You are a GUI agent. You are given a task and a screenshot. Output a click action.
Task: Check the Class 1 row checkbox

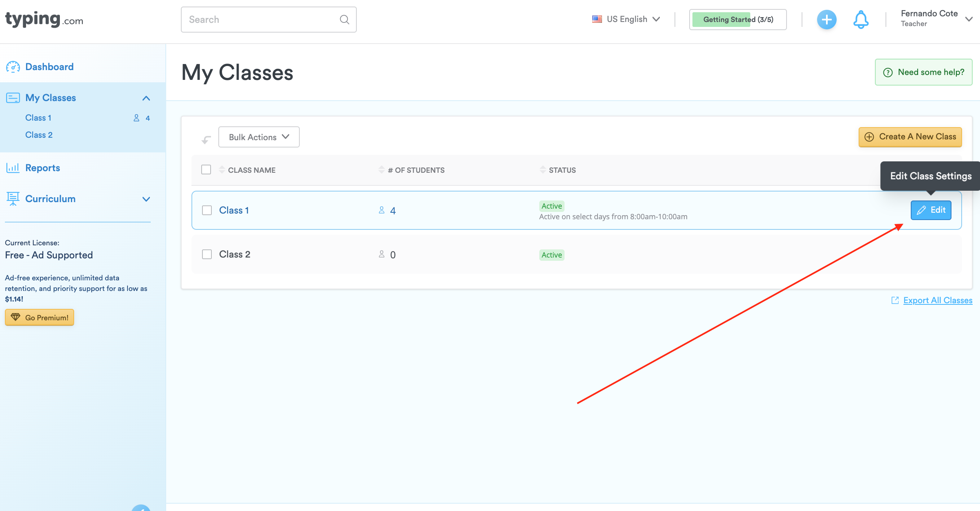[207, 210]
